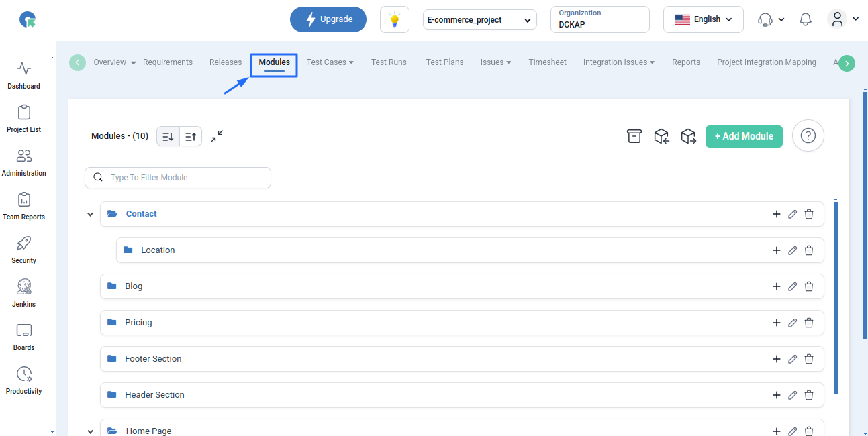Click the collapse all modules arrows icon

click(x=217, y=136)
